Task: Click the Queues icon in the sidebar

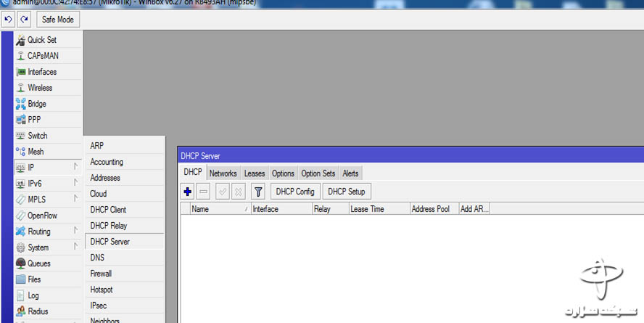Action: (x=20, y=263)
